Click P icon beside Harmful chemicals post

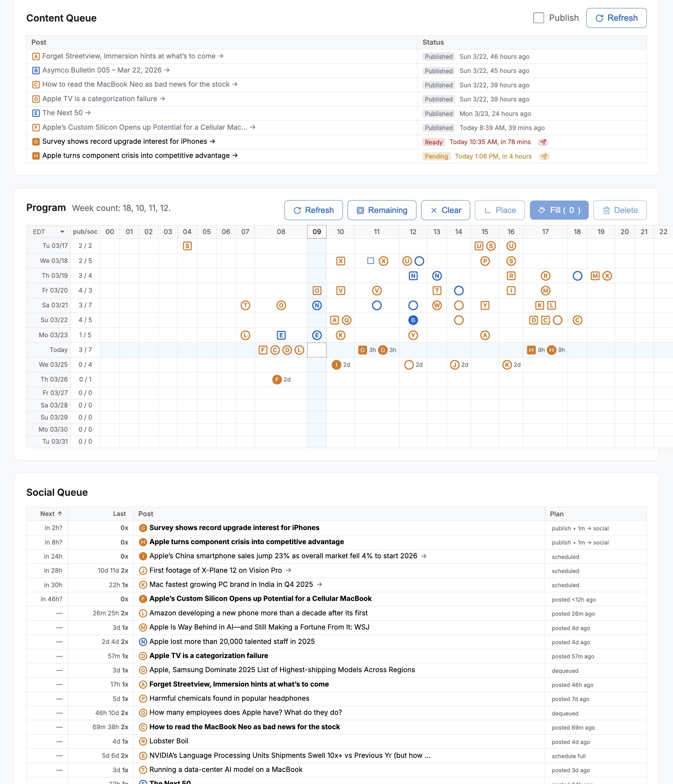[x=143, y=698]
